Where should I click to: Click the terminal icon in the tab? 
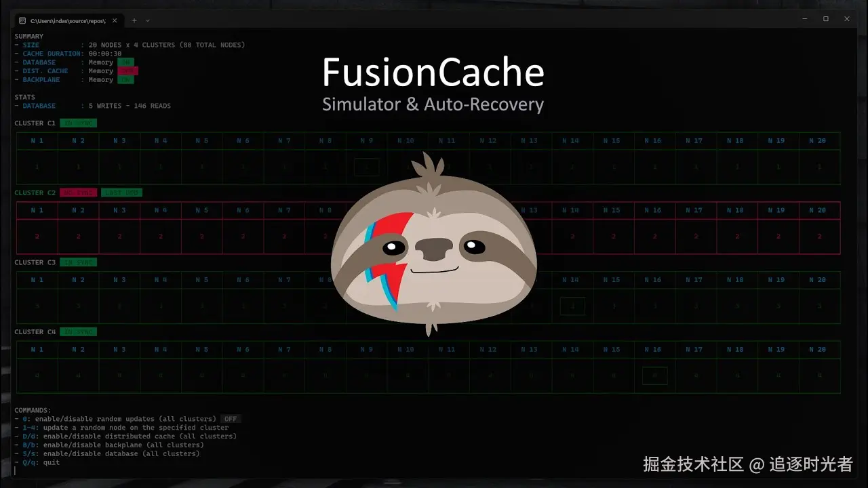22,20
